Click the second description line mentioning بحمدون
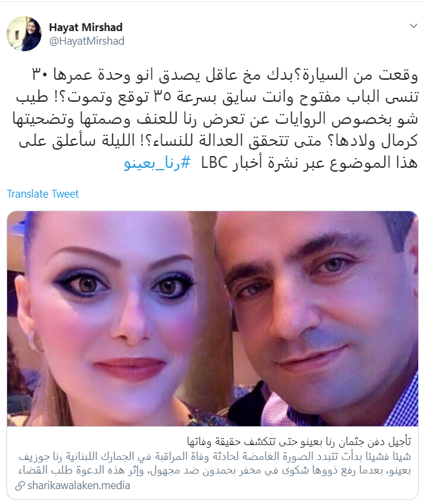Screen dimensions: 424x504 coord(215,470)
